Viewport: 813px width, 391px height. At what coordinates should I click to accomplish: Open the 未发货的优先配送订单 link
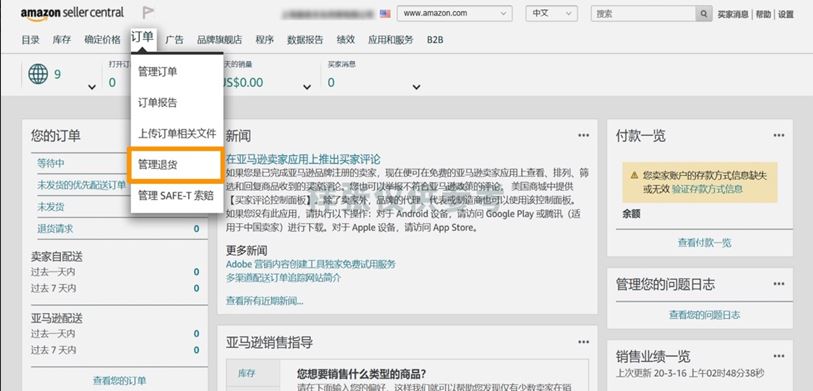coord(81,185)
